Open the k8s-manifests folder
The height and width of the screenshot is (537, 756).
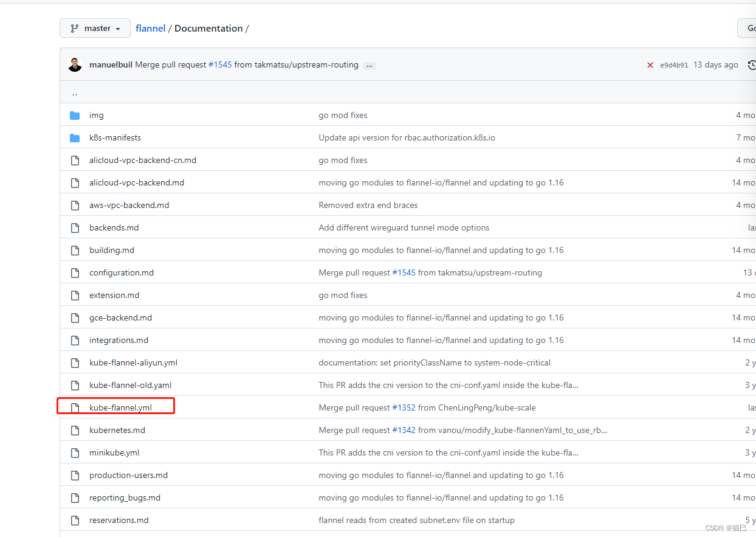115,137
